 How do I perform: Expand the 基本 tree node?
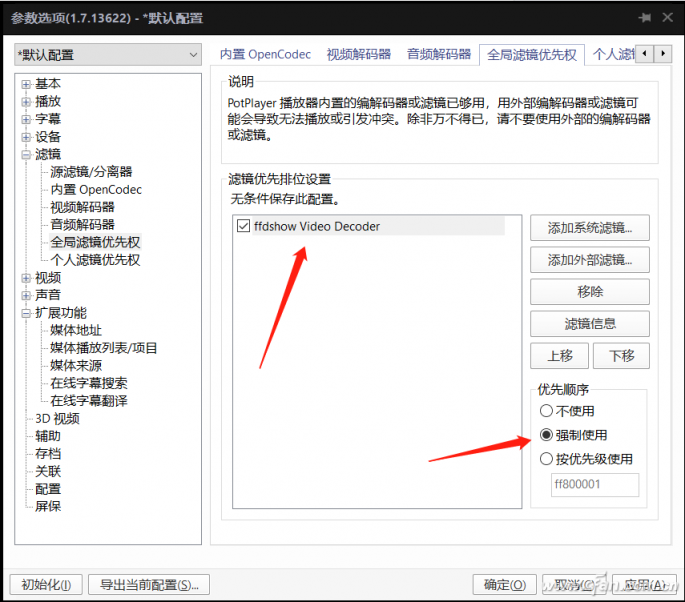(x=26, y=84)
